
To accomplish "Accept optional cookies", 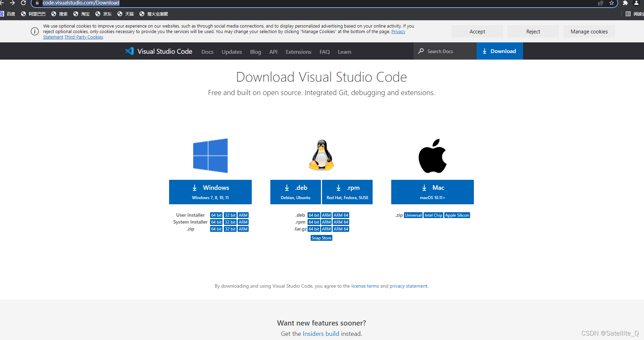I will tap(477, 31).
